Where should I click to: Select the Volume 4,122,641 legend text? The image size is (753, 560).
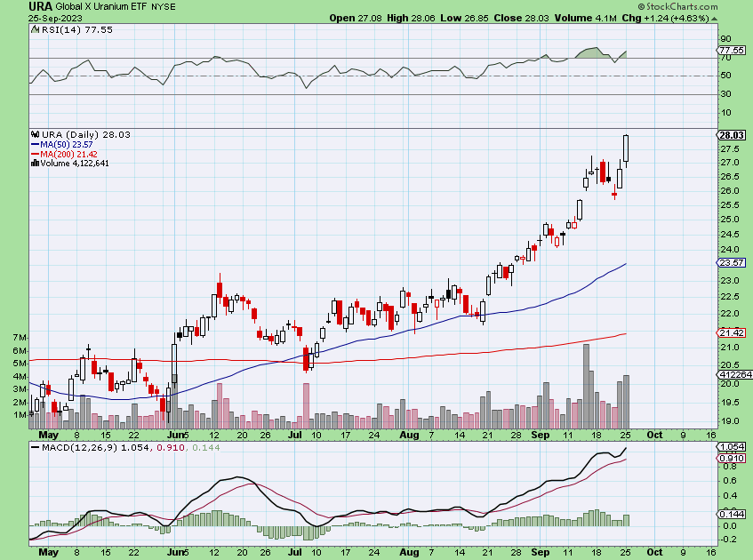(75, 164)
